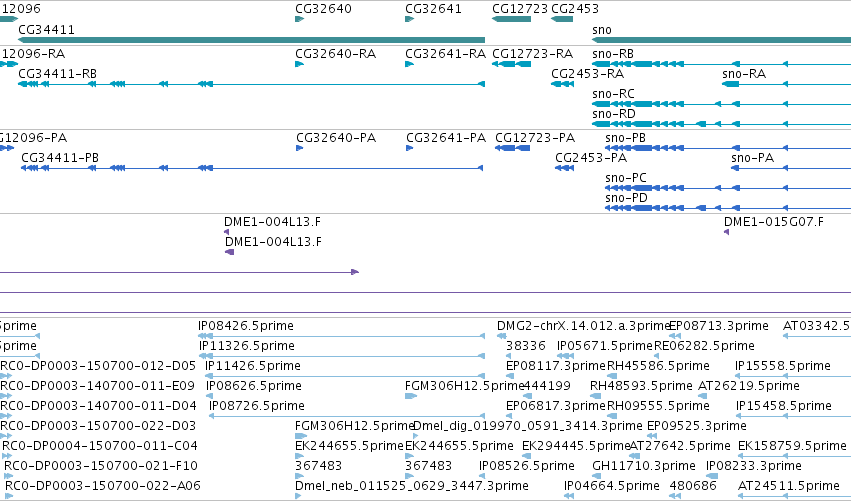Click the sno-RB transcript label
The height and width of the screenshot is (501, 851).
pos(613,54)
